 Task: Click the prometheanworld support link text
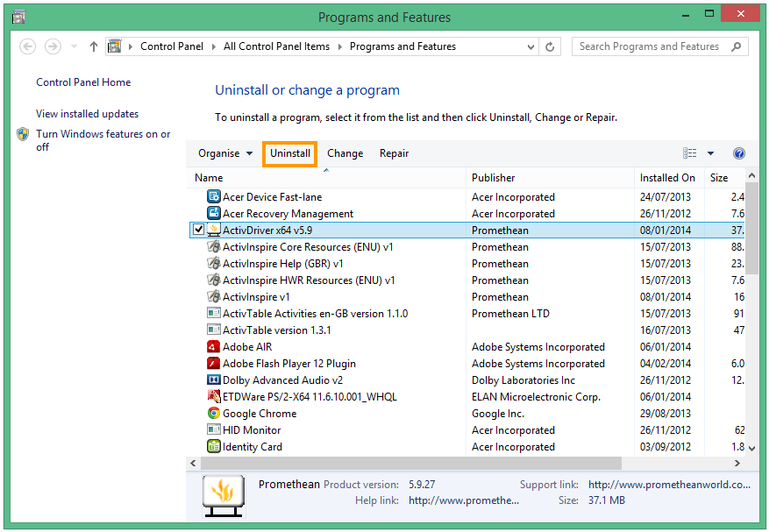(669, 485)
